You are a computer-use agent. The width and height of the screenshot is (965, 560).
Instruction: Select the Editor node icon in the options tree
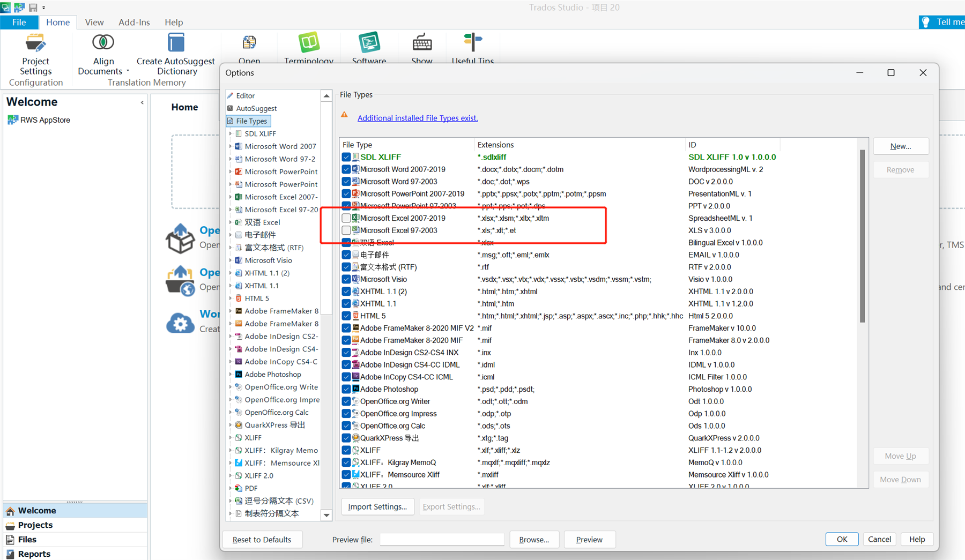[231, 95]
